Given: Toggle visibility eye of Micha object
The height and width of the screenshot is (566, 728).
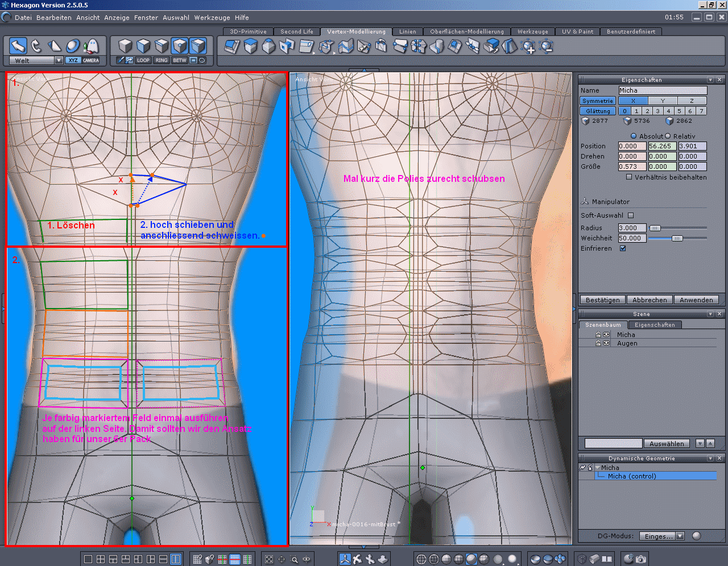Looking at the screenshot, I should pyautogui.click(x=606, y=335).
